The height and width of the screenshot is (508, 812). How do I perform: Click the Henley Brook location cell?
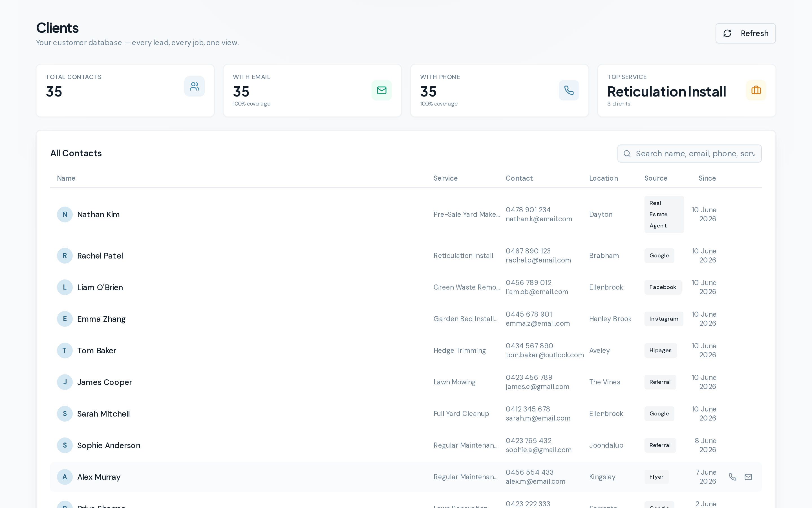tap(610, 319)
